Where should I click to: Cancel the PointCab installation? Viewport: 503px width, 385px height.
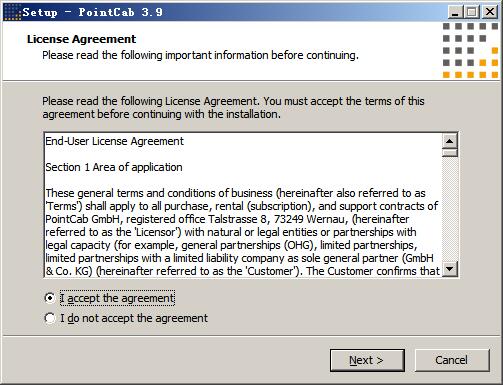pyautogui.click(x=452, y=360)
